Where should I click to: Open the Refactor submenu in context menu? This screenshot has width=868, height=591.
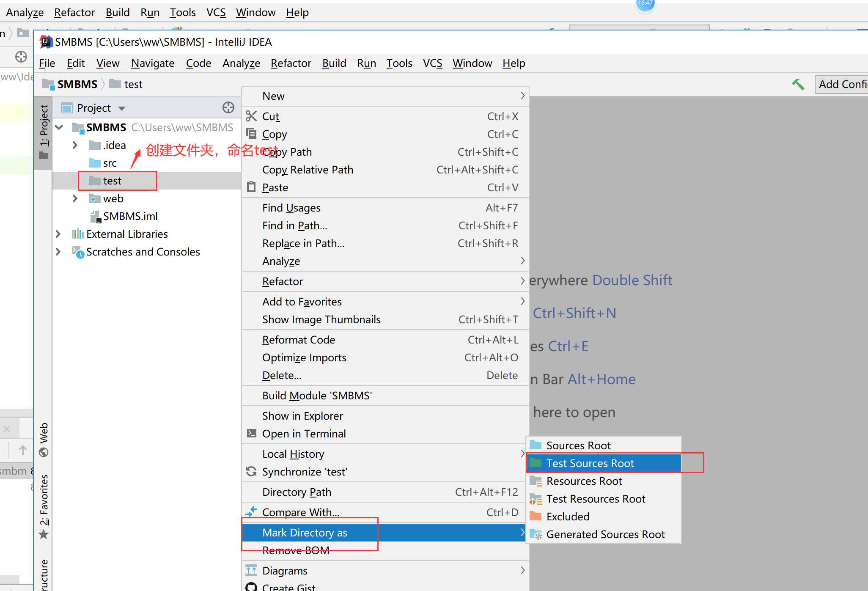click(385, 281)
